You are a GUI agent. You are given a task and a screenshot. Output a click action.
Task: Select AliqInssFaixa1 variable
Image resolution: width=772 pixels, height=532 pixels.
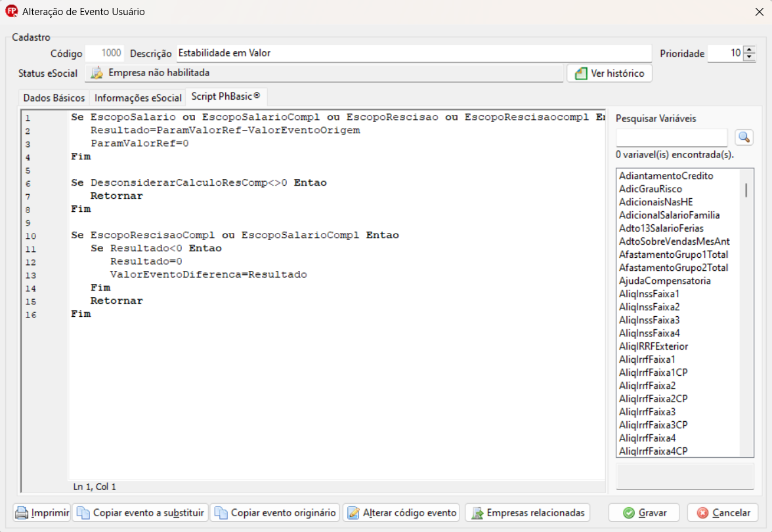coord(649,295)
